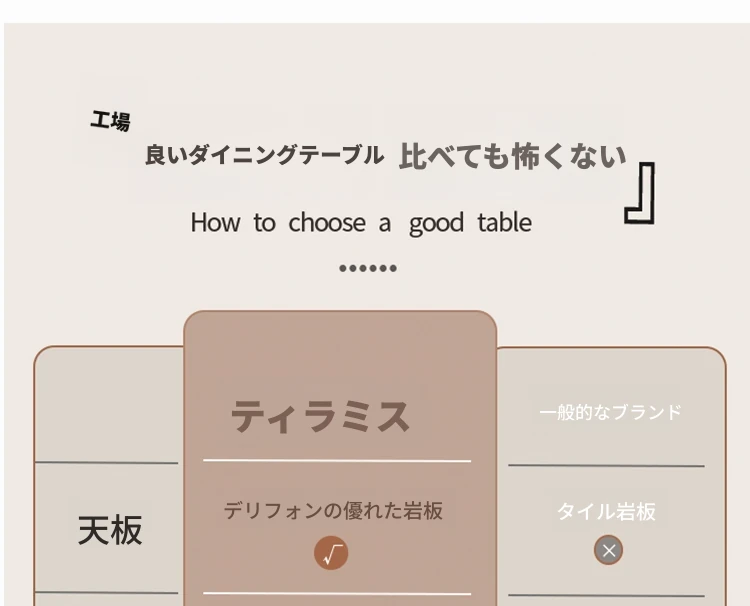The image size is (750, 606).
Task: Click the 天板 row label
Action: [x=110, y=530]
